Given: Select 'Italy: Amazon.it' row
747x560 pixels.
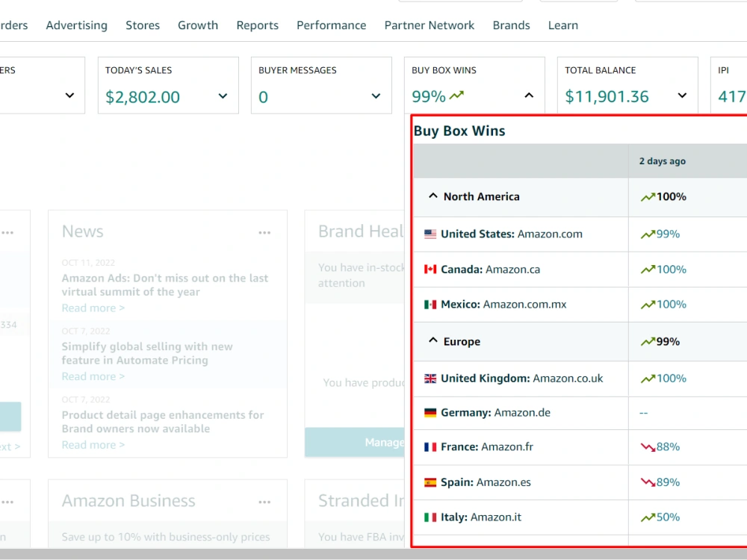Looking at the screenshot, I should point(580,517).
